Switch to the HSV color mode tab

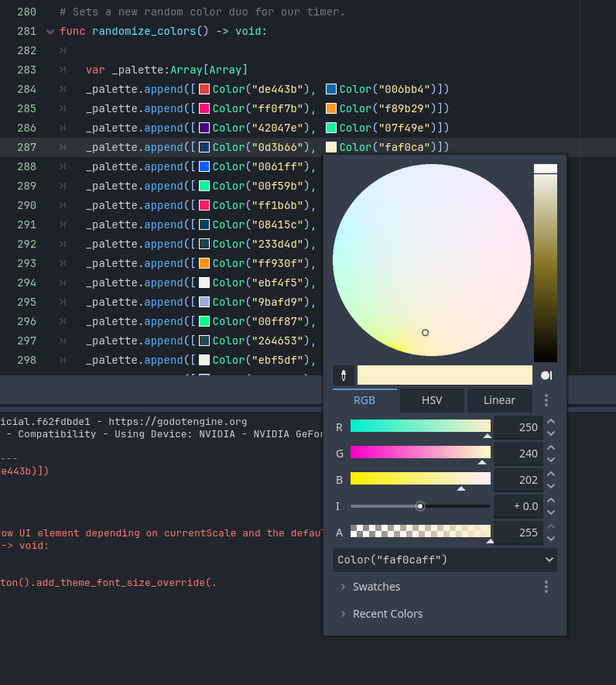point(432,400)
